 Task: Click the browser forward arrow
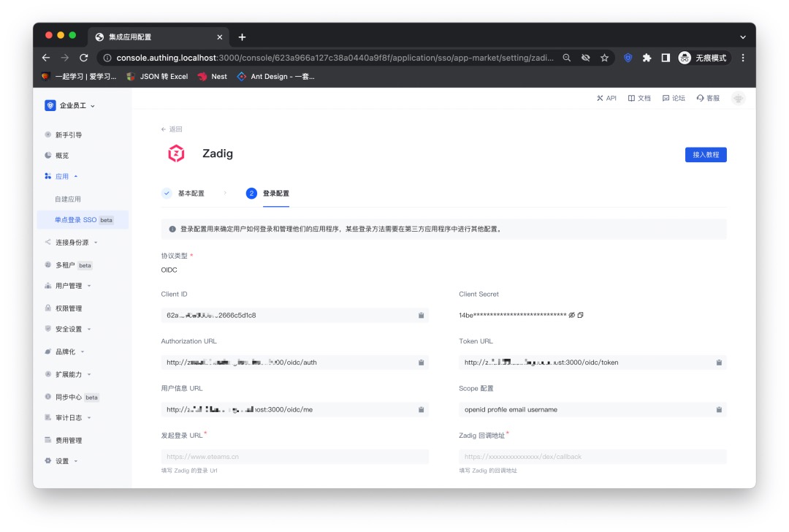point(65,58)
